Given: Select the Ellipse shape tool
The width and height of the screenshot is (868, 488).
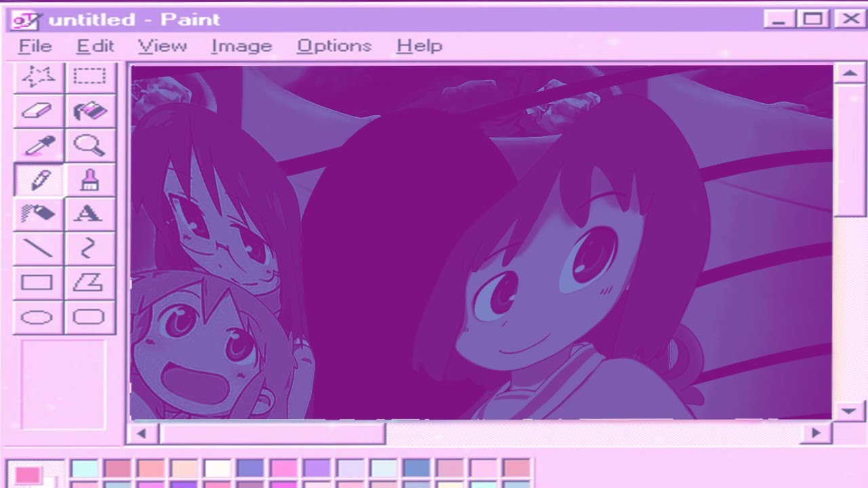Looking at the screenshot, I should click(x=39, y=317).
